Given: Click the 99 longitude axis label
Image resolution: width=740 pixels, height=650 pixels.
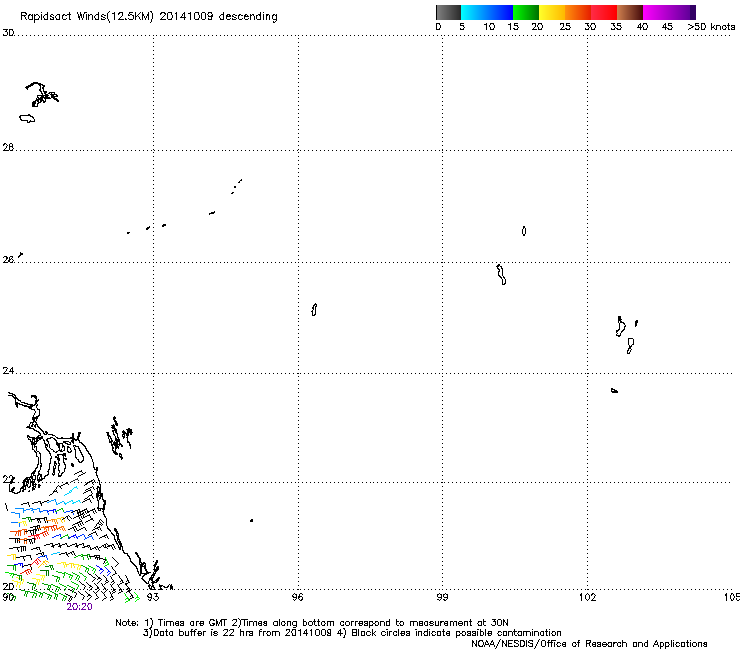Looking at the screenshot, I should [442, 597].
